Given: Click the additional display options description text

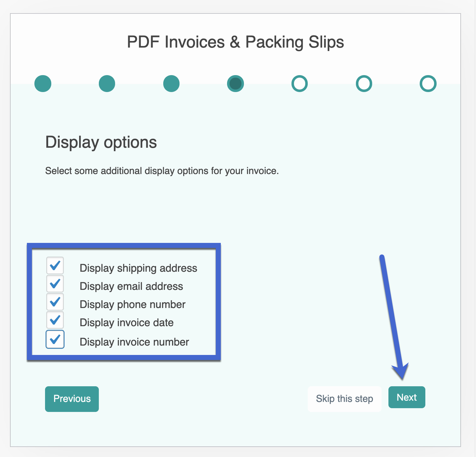Looking at the screenshot, I should tap(162, 171).
